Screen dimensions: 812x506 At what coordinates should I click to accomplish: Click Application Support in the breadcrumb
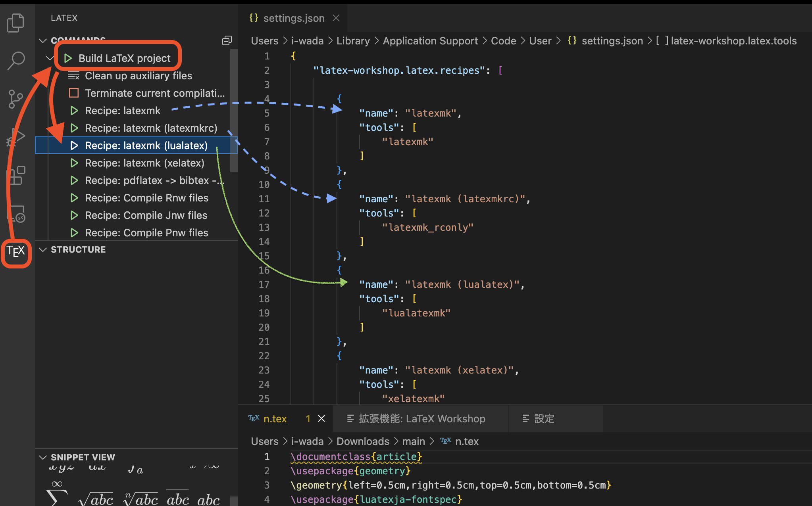(430, 41)
